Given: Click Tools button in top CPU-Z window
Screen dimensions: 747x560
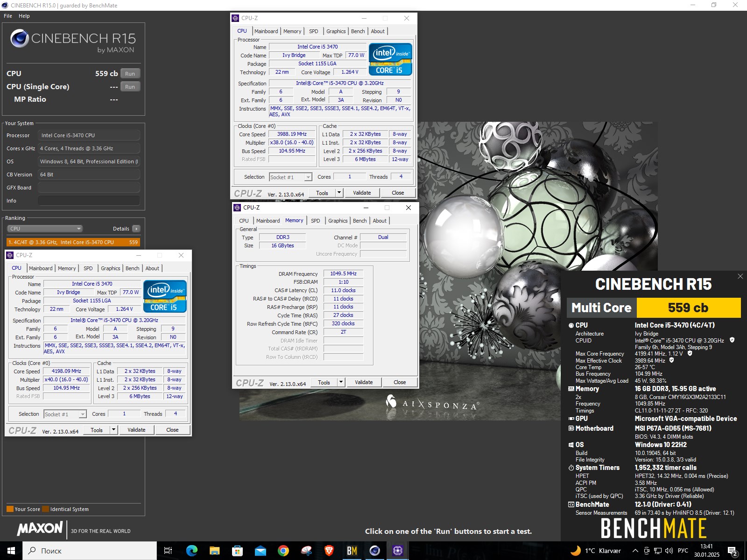Looking at the screenshot, I should pyautogui.click(x=322, y=193).
